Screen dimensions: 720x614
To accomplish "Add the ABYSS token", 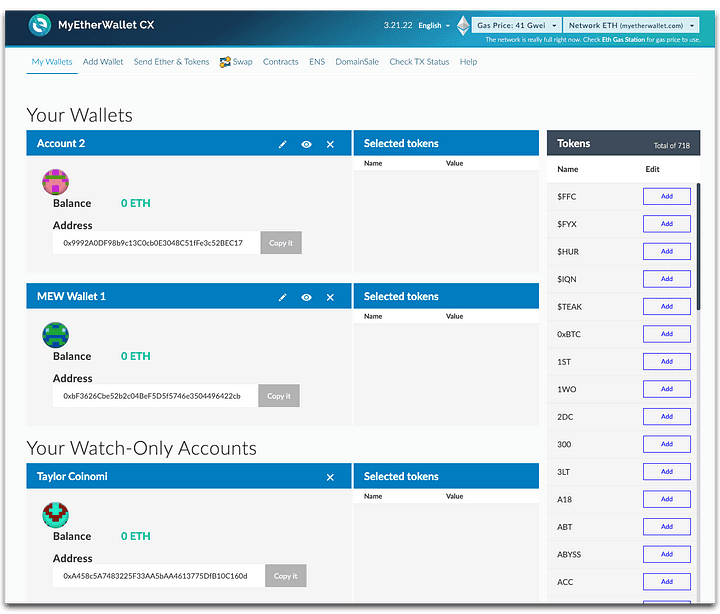I will coord(667,554).
